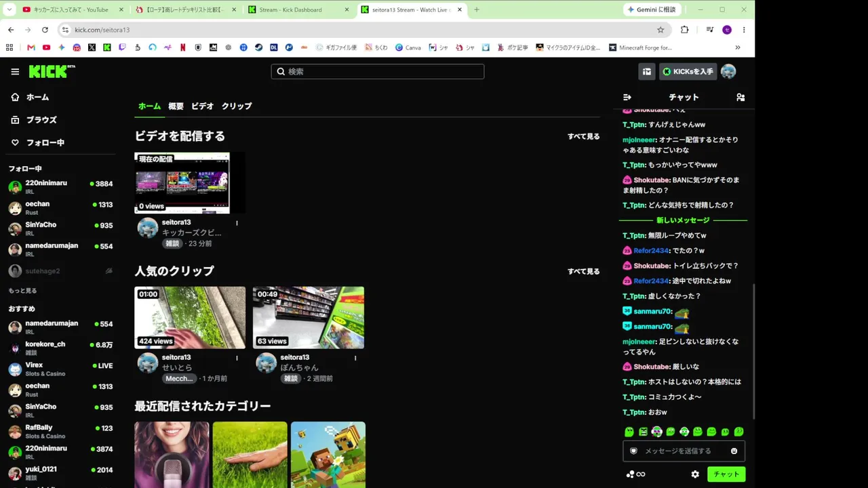Open RafBally channel in the sidebar
The height and width of the screenshot is (488, 868).
60,432
